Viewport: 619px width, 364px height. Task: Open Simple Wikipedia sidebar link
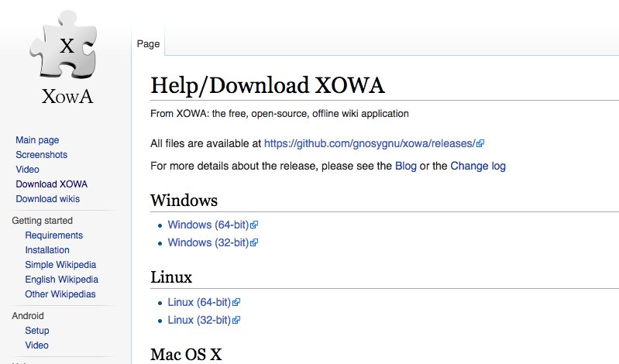(x=60, y=265)
